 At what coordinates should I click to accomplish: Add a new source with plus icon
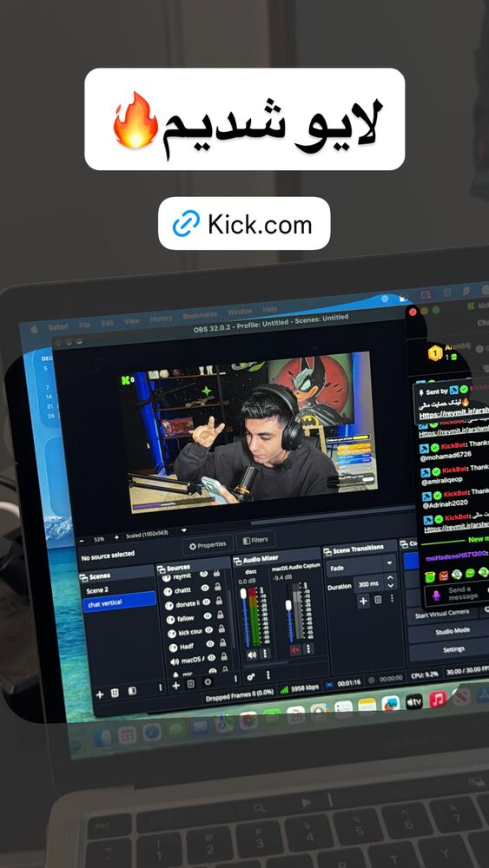click(176, 686)
